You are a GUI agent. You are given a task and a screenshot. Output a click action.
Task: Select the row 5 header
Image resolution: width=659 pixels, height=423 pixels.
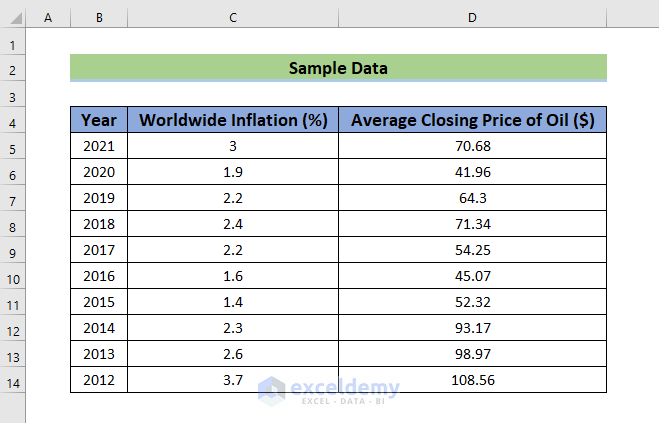(13, 148)
